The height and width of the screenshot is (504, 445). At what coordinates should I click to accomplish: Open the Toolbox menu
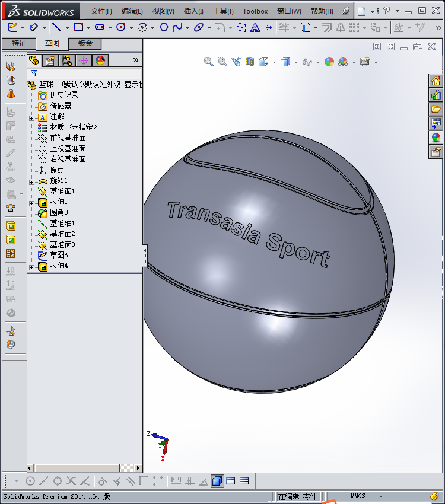click(x=255, y=12)
